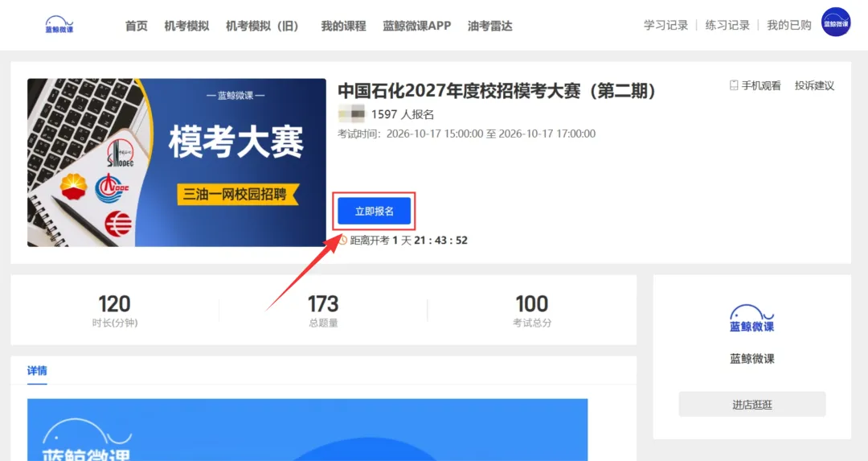Click 投诉建议 link
Viewport: 868px width, 461px height.
pyautogui.click(x=814, y=85)
